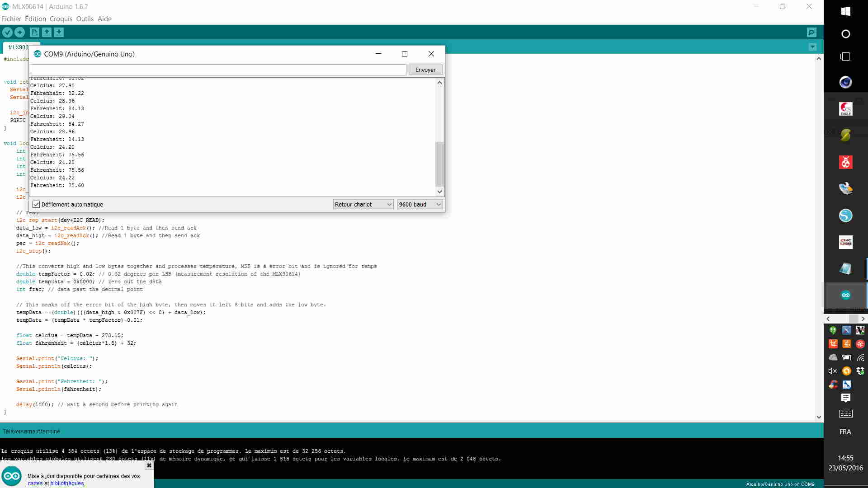Click the Open sketch up-arrow icon
Viewport: 868px width, 488px height.
pyautogui.click(x=47, y=32)
